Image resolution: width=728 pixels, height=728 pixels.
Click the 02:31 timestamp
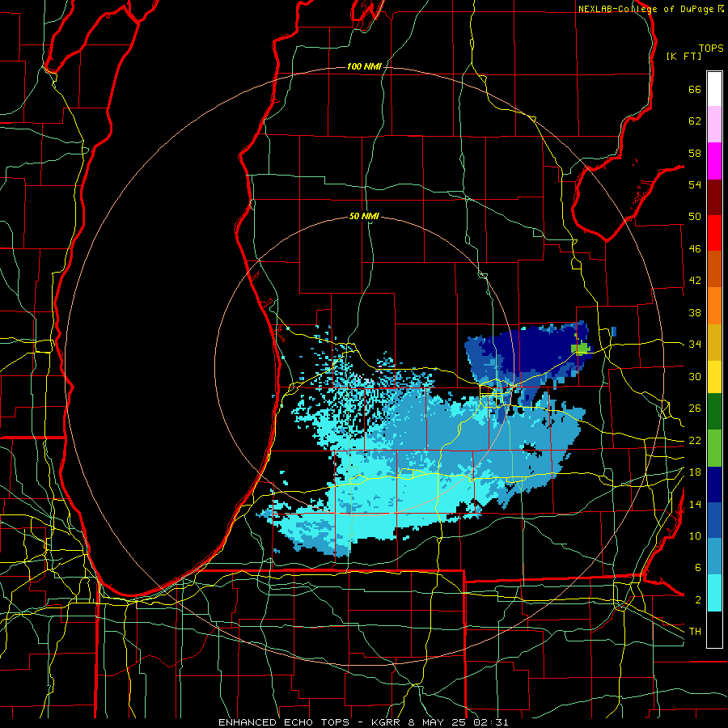pyautogui.click(x=491, y=722)
